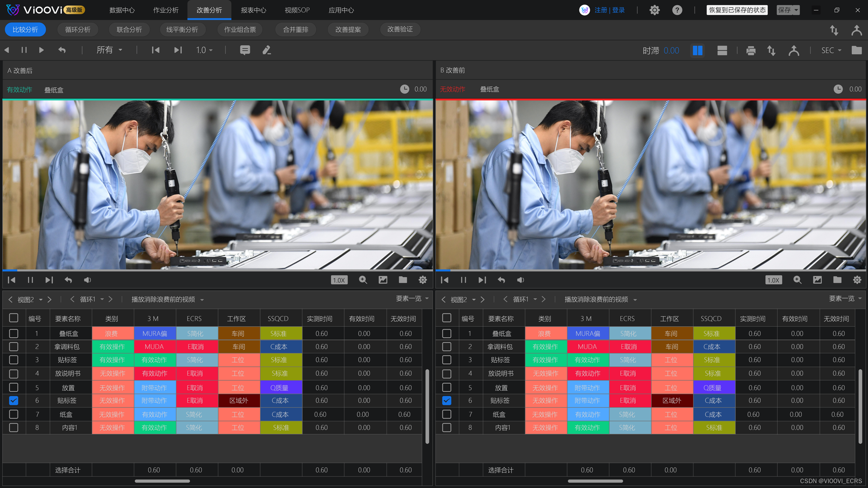Open snapshot image icon under left video
Screen dimensions: 868x488
(x=383, y=280)
